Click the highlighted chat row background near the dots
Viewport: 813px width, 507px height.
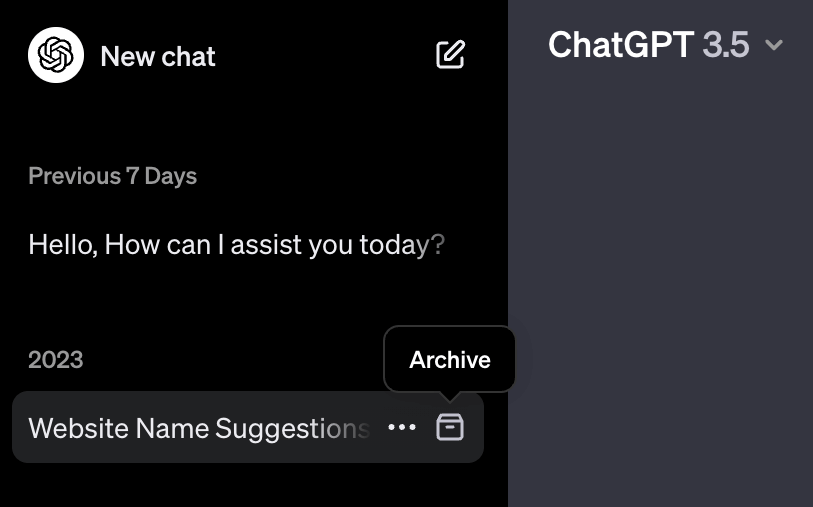coord(378,450)
